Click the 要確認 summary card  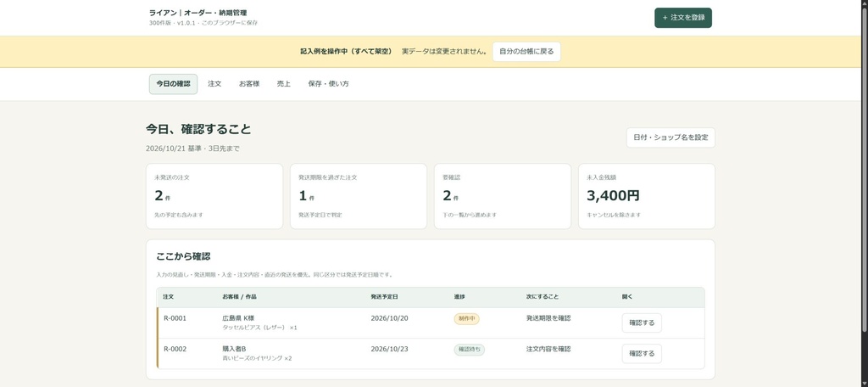[x=503, y=196]
